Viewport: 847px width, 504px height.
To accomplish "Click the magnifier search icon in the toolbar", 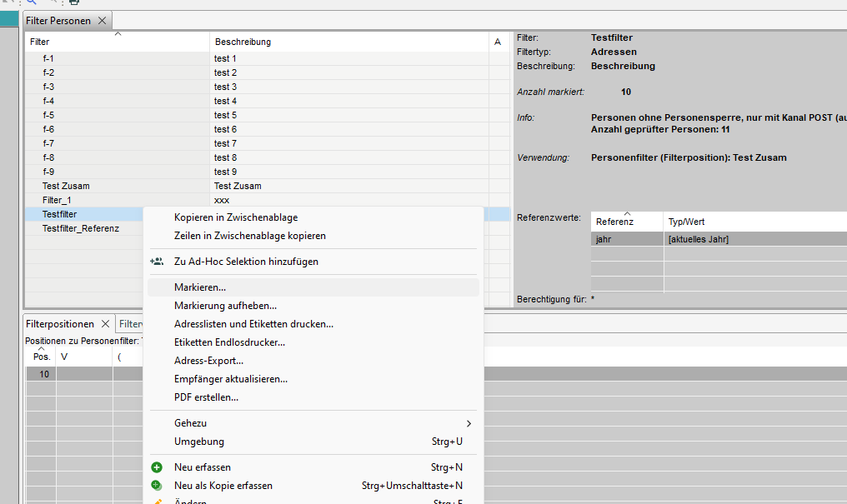I will click(x=32, y=2).
